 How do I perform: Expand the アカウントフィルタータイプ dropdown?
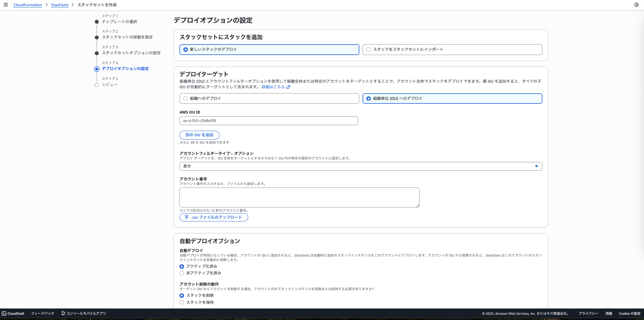(x=360, y=166)
